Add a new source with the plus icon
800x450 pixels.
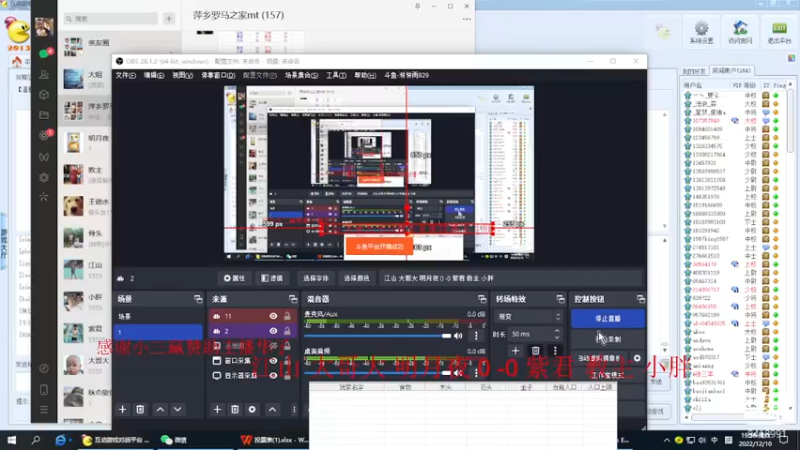pyautogui.click(x=217, y=409)
